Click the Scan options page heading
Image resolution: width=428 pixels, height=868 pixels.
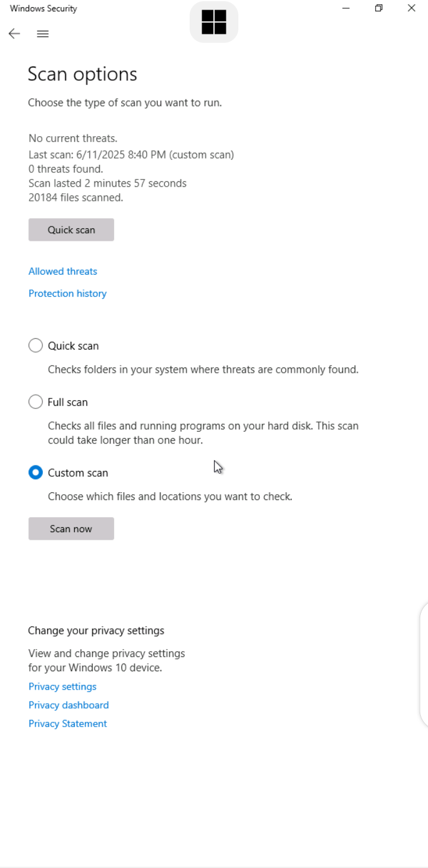83,74
